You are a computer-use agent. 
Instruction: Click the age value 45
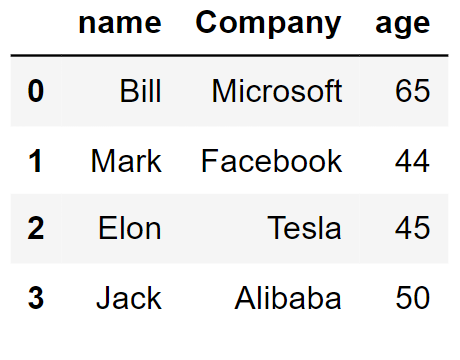pos(413,228)
